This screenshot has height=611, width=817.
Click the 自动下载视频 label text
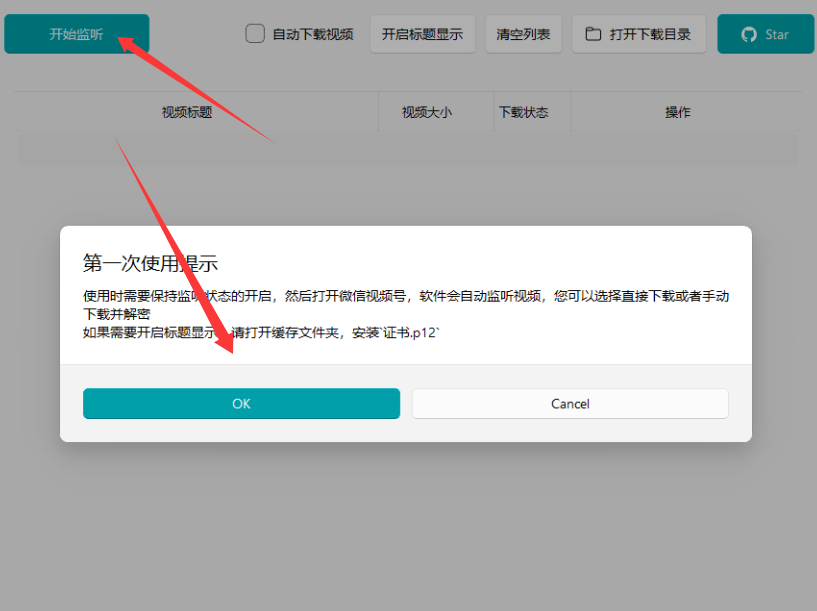[312, 34]
